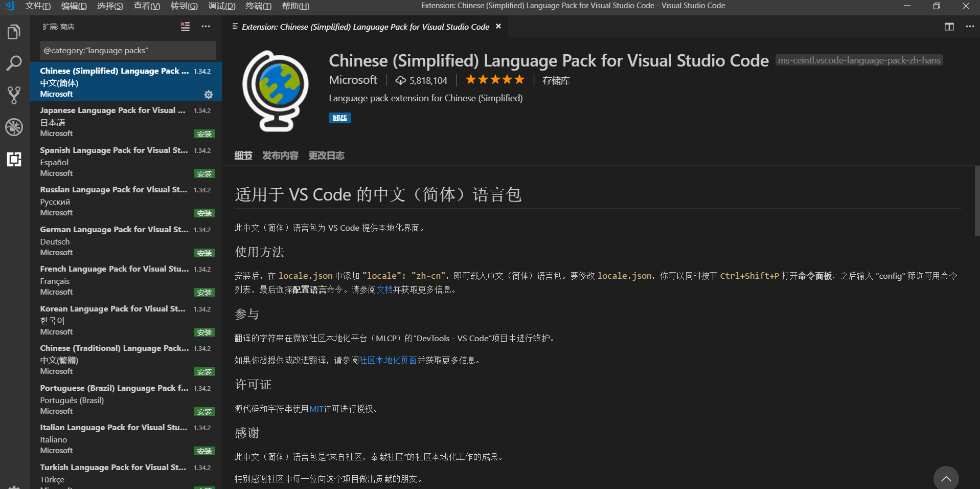Install the Chinese (Traditional) Language Pack
This screenshot has height=489, width=980.
click(x=204, y=372)
